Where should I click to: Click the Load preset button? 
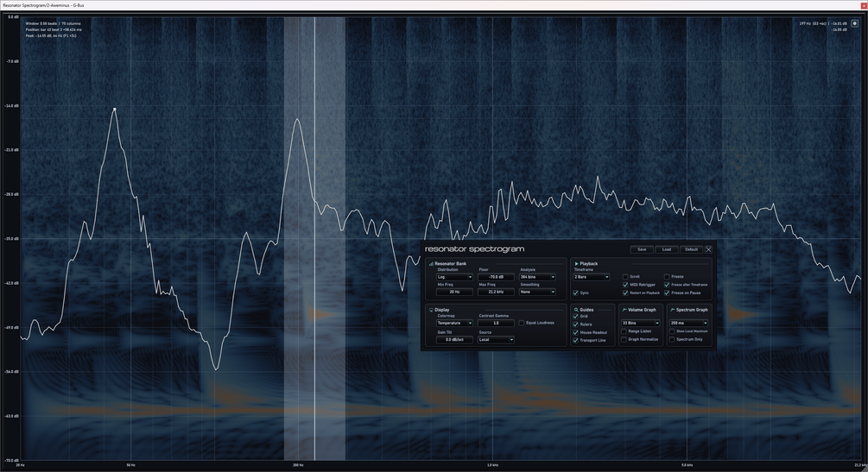tap(667, 249)
